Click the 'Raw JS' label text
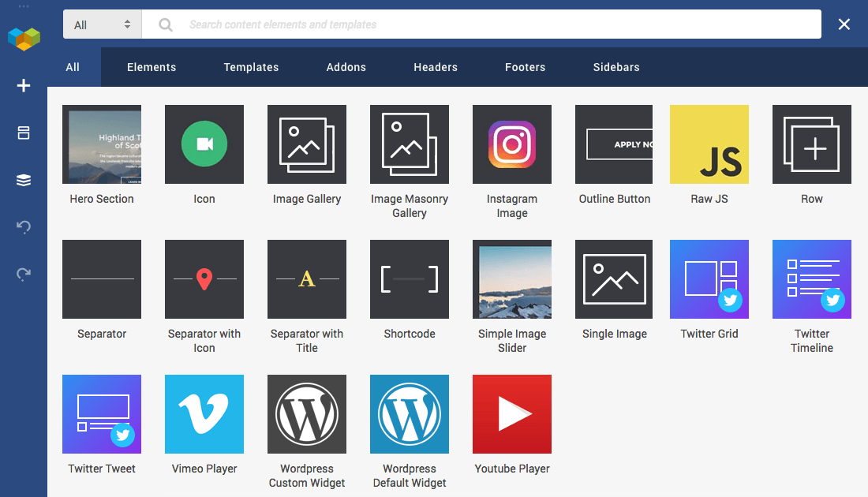Screen dimensions: 868x497 [x=709, y=200]
